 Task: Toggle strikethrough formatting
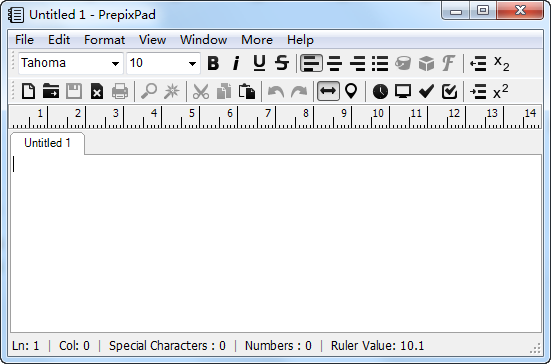point(282,63)
